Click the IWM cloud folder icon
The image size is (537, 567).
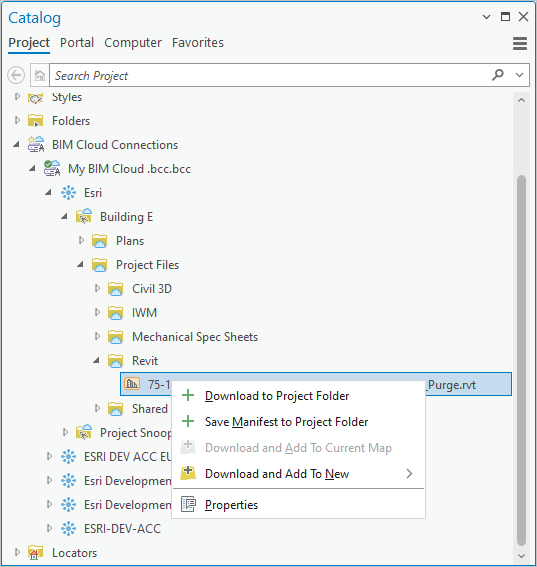(115, 313)
